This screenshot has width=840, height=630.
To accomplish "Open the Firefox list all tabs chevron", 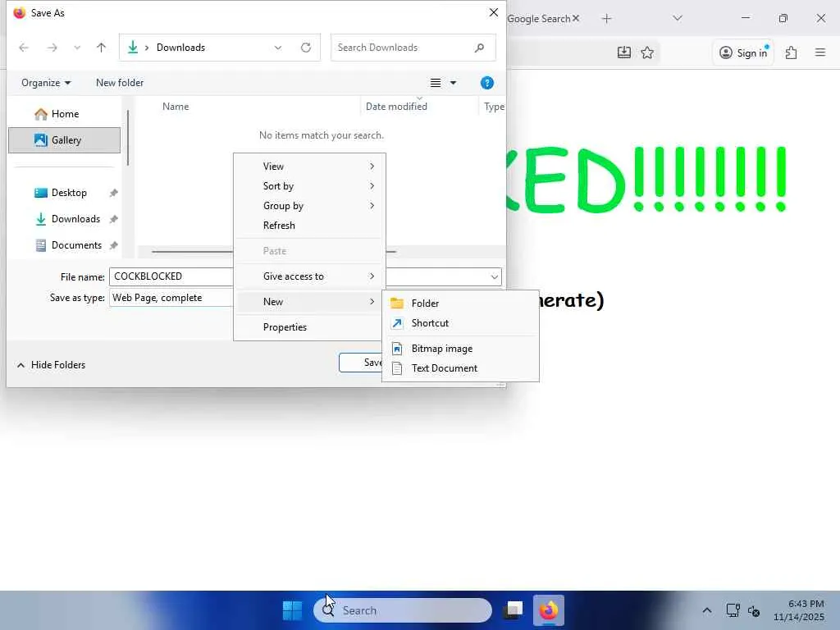I will (678, 19).
